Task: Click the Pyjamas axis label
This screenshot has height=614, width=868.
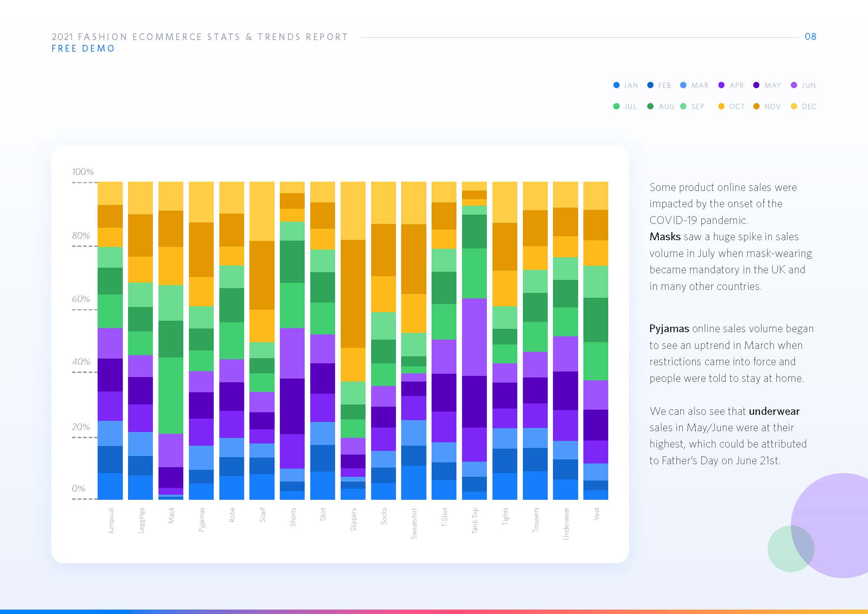Action: 201,519
